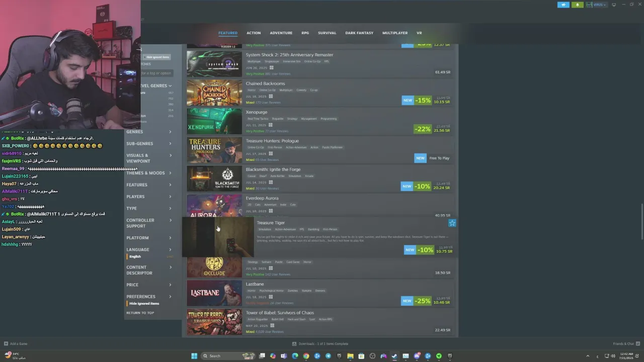Click the tag or option search field

click(157, 73)
